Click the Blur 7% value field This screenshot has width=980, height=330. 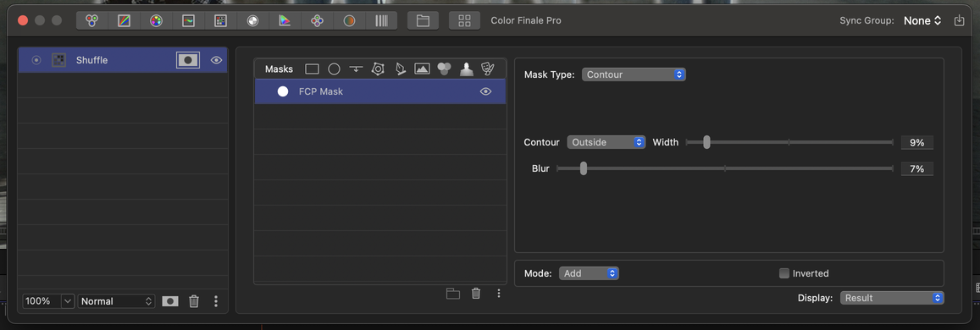916,169
